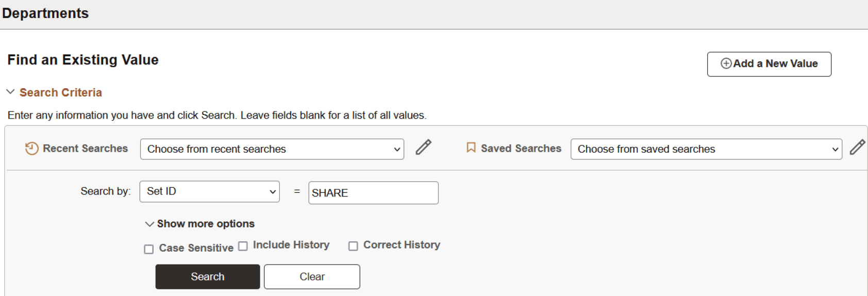Check the Correct History checkbox
Screen dimensions: 868x296
pos(353,246)
